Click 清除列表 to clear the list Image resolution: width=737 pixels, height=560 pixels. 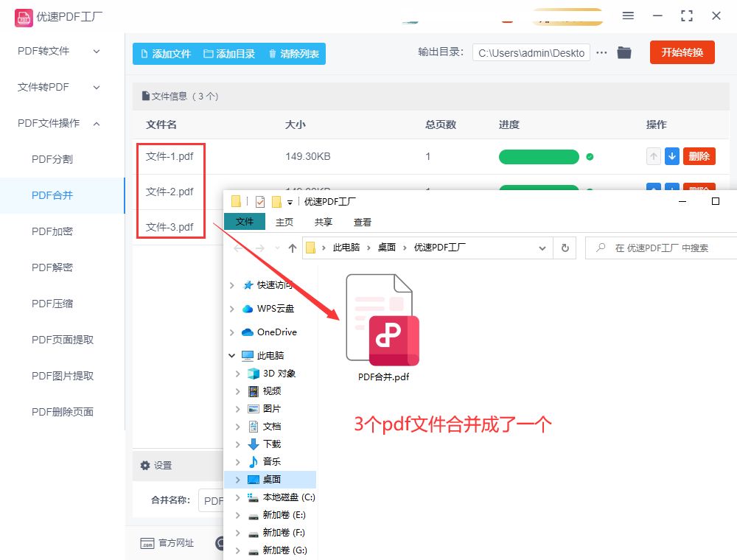point(294,54)
